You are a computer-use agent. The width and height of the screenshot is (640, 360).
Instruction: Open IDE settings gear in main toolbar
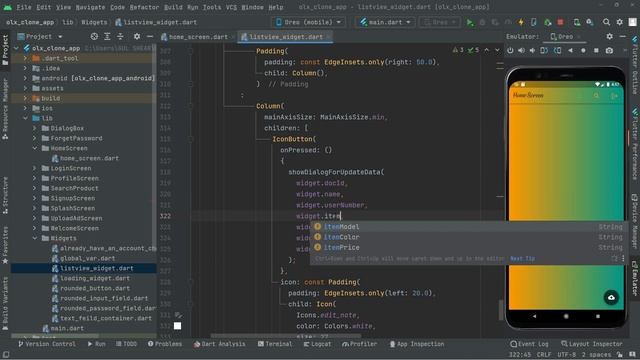point(620,22)
